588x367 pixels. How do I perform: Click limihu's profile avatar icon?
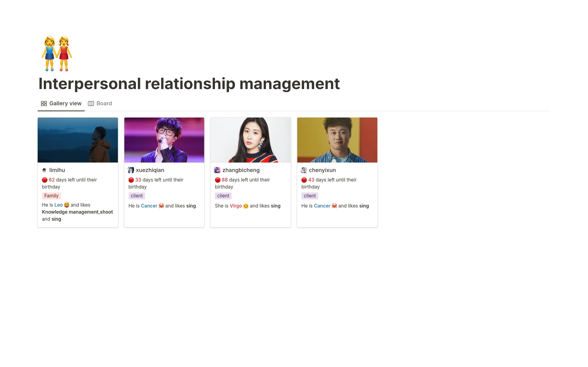pyautogui.click(x=44, y=170)
